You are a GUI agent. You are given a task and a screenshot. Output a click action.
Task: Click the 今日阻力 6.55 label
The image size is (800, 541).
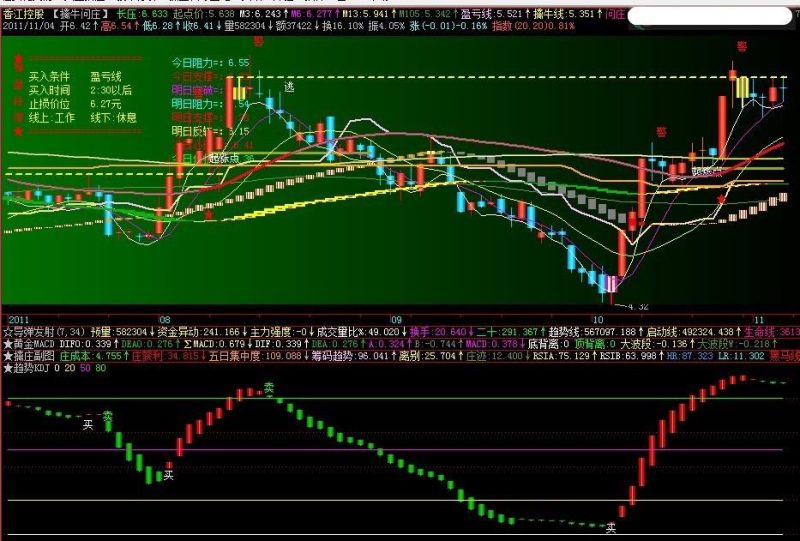click(210, 63)
